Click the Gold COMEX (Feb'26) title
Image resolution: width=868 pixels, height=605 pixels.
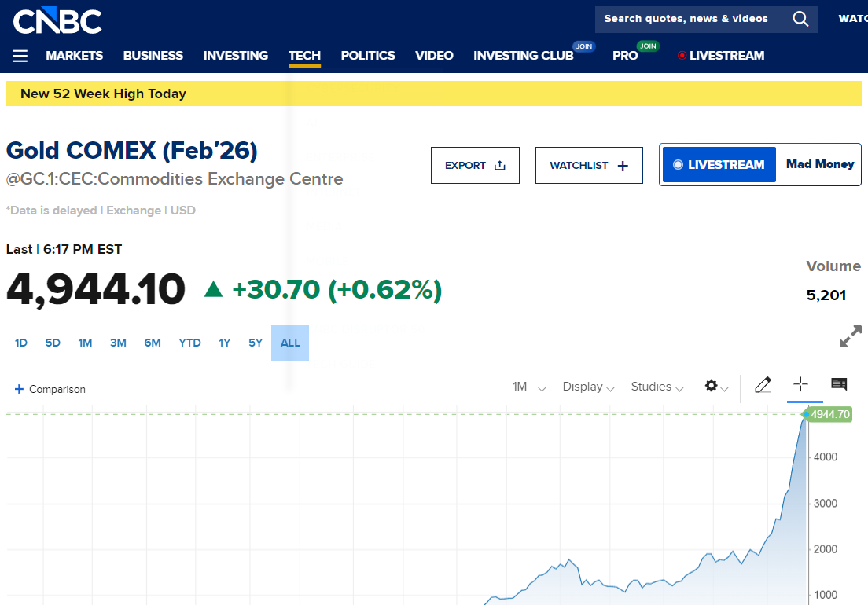pyautogui.click(x=132, y=150)
